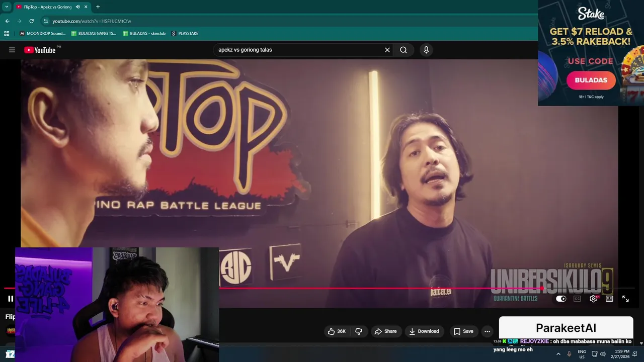Toggle the autoplay switch

point(561,299)
